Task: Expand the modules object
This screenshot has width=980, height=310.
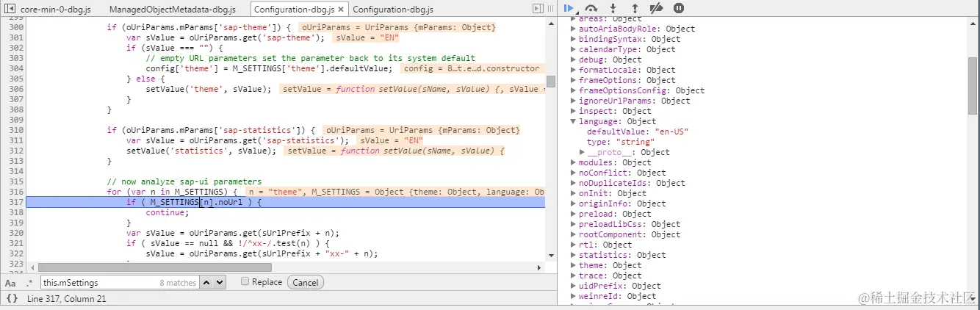Action: [x=573, y=162]
